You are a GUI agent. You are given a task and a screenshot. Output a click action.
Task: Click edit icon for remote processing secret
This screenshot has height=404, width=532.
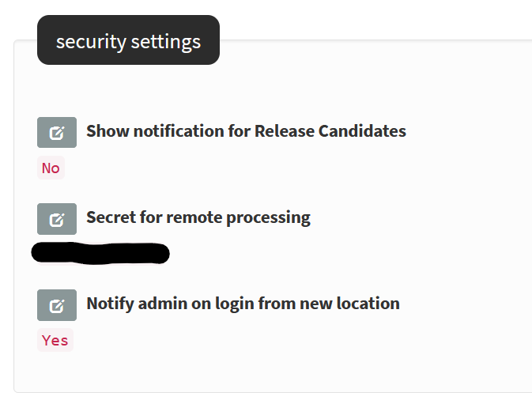pos(57,218)
